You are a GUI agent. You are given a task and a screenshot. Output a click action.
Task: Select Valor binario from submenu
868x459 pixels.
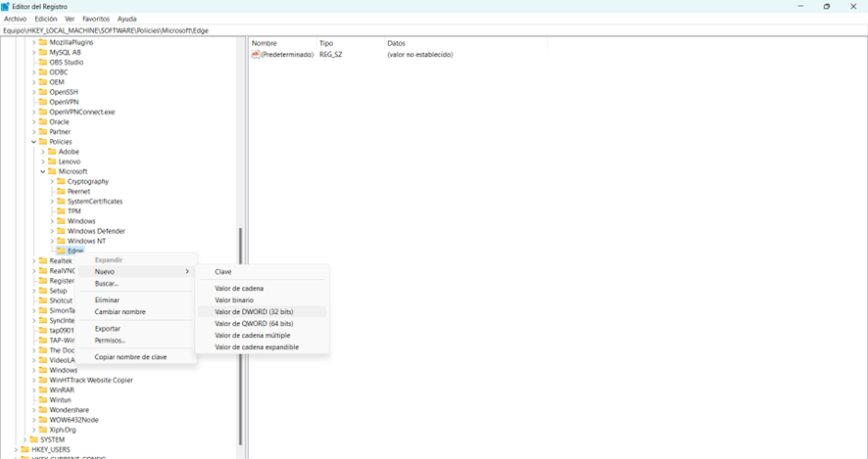pyautogui.click(x=262, y=299)
